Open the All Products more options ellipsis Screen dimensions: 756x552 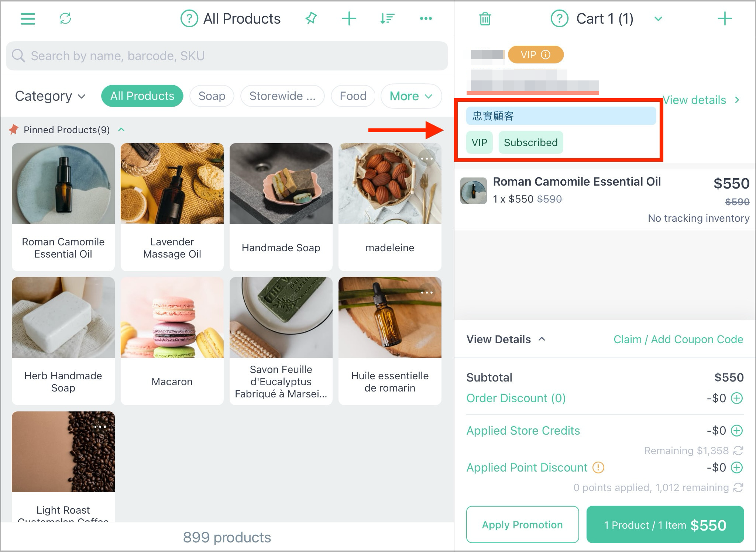pyautogui.click(x=426, y=18)
